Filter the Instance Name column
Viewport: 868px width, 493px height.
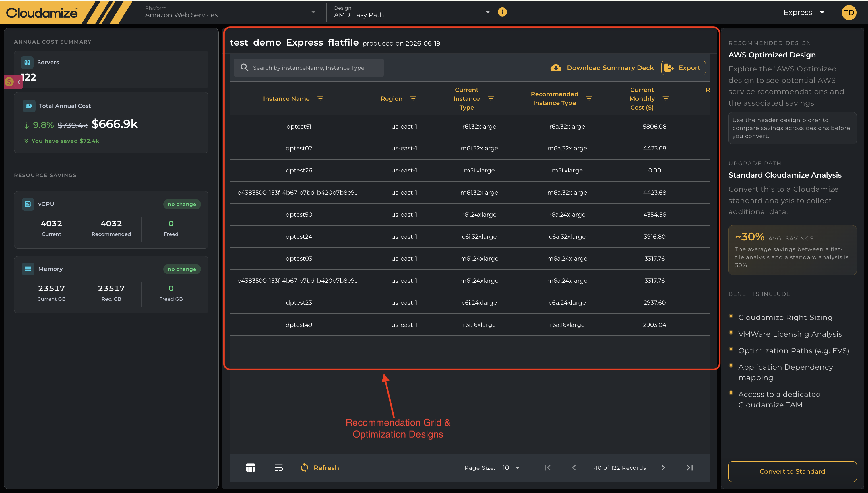320,98
